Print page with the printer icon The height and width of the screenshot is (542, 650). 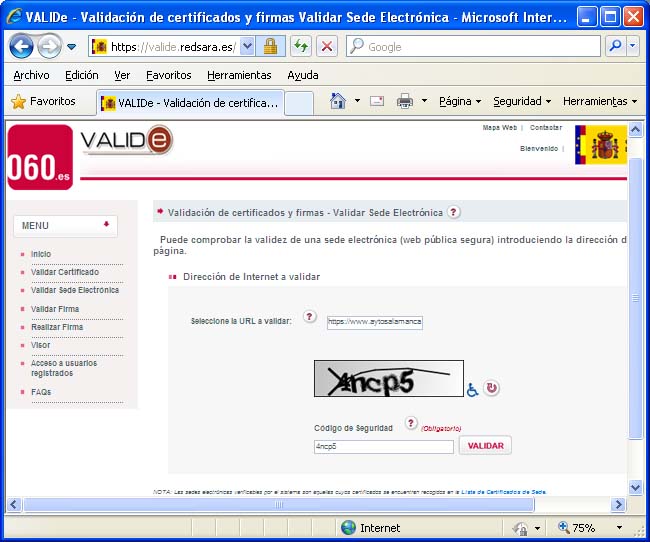[405, 101]
